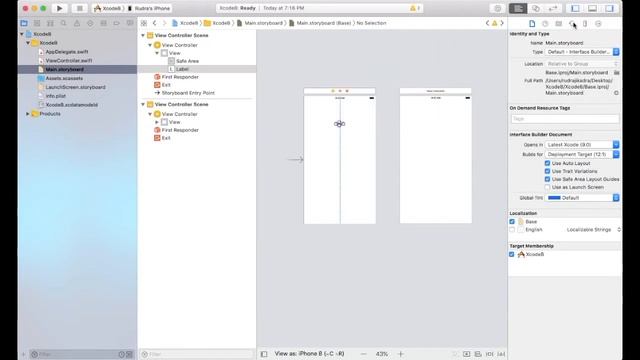
Task: Toggle the Base localization checkbox
Action: click(512, 222)
